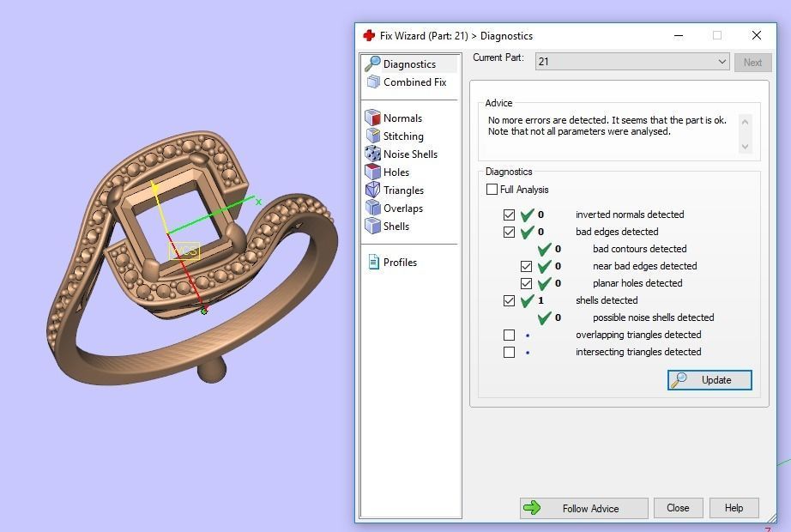
Task: Enable overlapping triangles detected checkbox
Action: click(x=509, y=336)
